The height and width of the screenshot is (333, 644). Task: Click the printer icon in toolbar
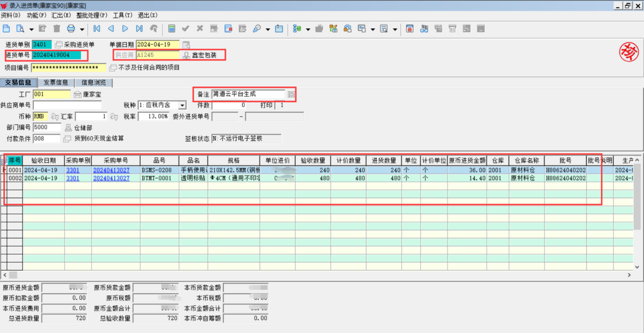(70, 28)
